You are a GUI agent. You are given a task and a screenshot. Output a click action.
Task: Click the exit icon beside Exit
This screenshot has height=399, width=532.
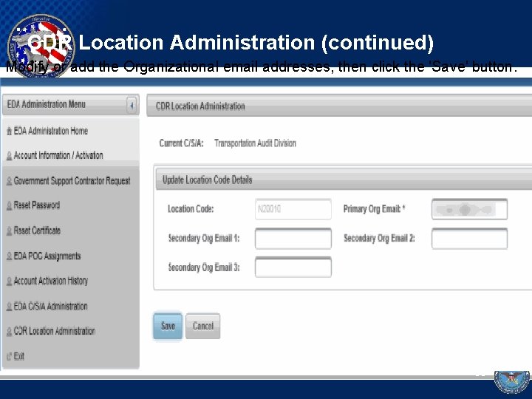(9, 357)
